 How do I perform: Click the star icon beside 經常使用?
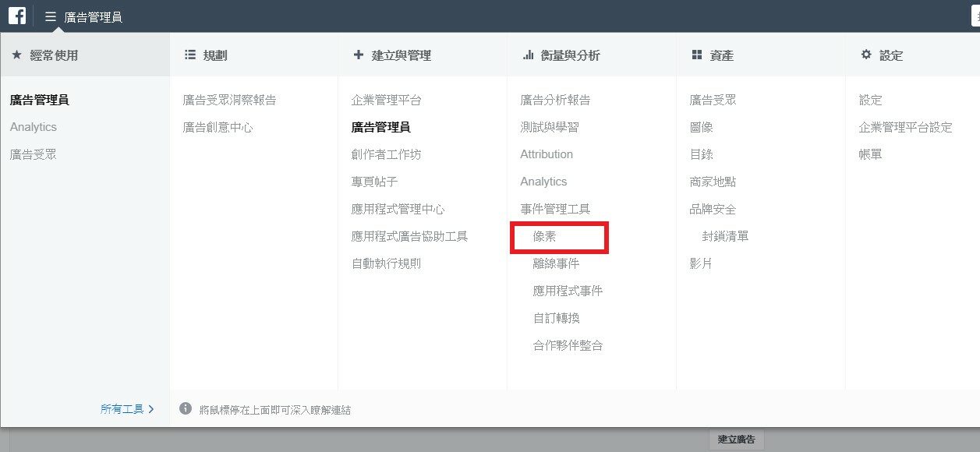(x=16, y=55)
